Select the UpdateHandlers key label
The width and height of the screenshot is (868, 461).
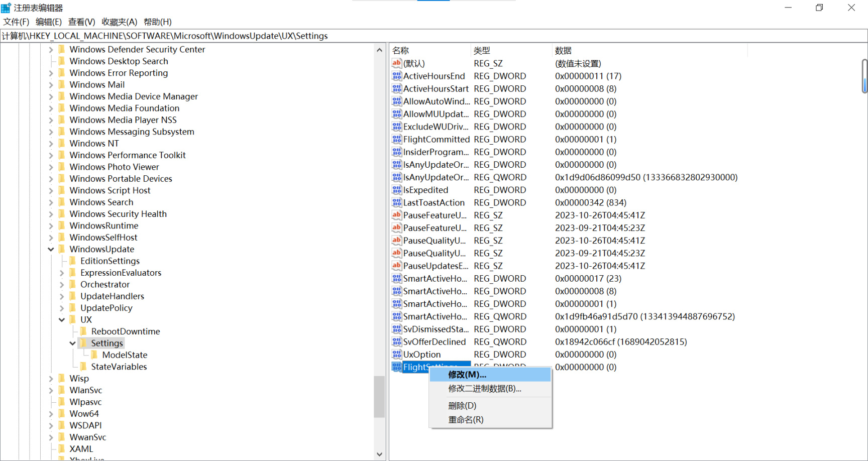click(x=112, y=296)
